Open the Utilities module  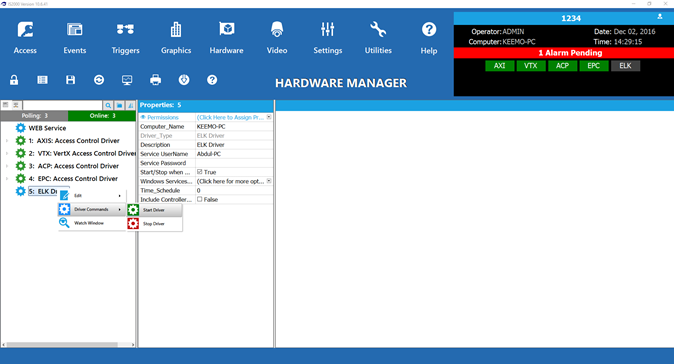tap(378, 37)
